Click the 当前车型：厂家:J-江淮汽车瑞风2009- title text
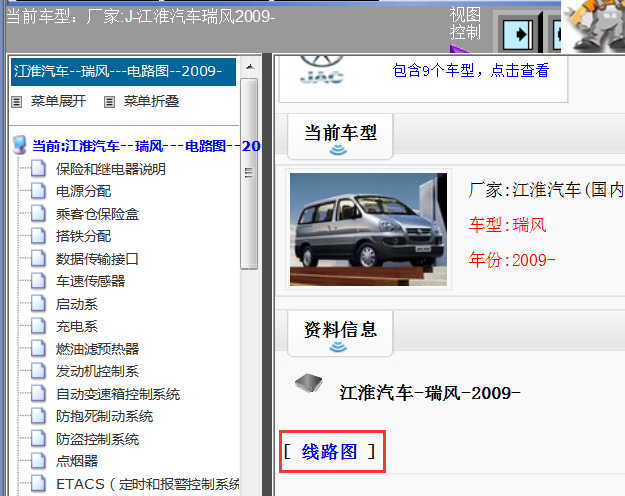The width and height of the screenshot is (625, 496). pyautogui.click(x=141, y=17)
